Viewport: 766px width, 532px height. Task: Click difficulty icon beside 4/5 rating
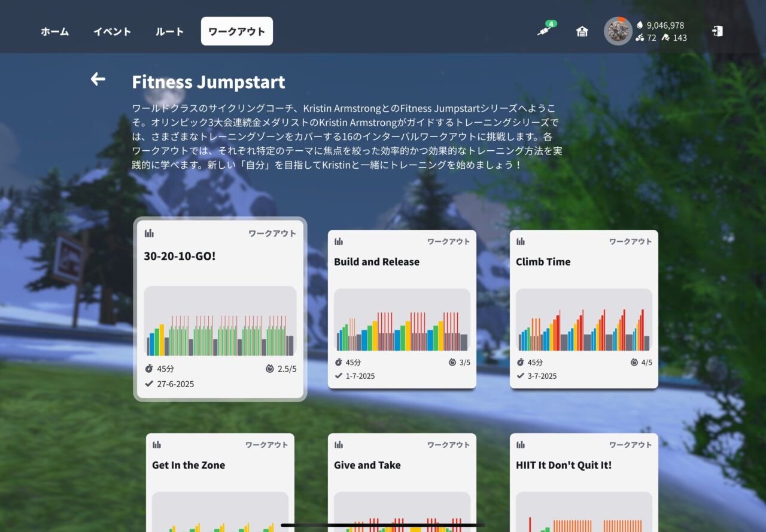pyautogui.click(x=634, y=362)
